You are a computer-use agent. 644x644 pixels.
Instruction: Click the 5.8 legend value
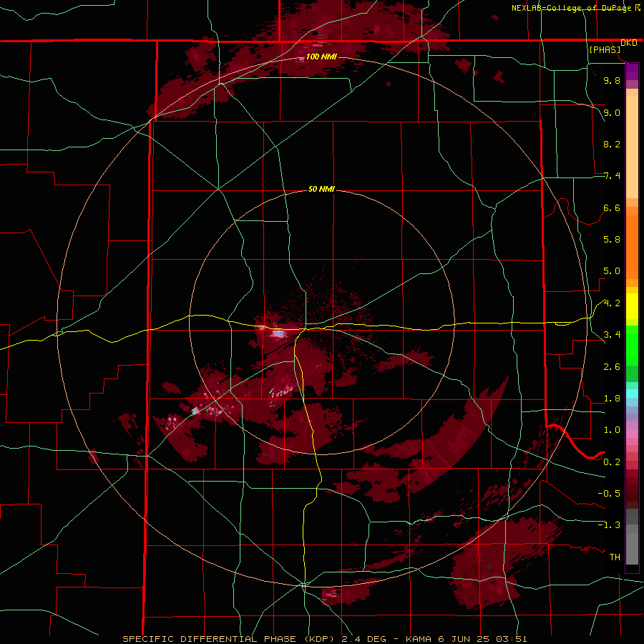[x=612, y=240]
